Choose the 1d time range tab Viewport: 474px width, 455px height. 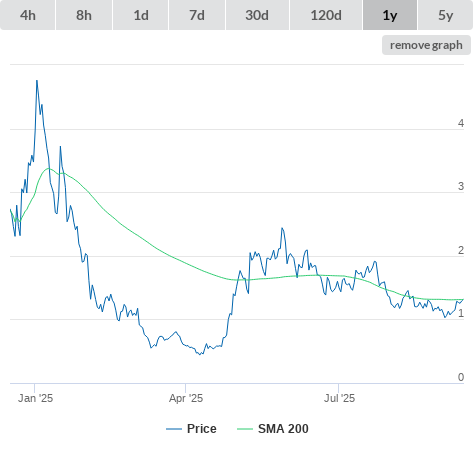[x=141, y=15]
